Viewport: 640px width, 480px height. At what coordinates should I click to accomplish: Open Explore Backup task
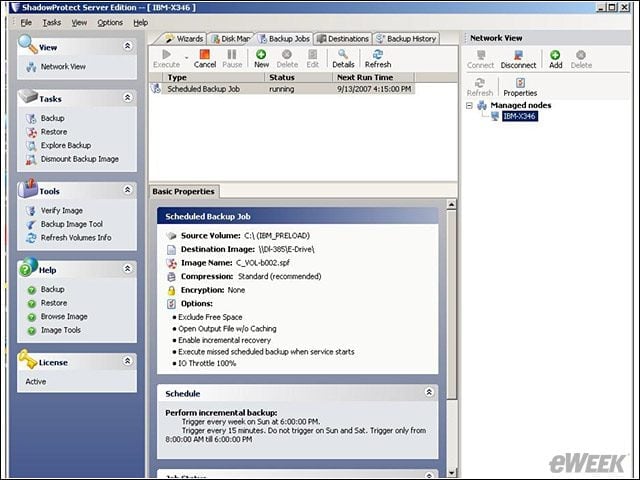[65, 145]
